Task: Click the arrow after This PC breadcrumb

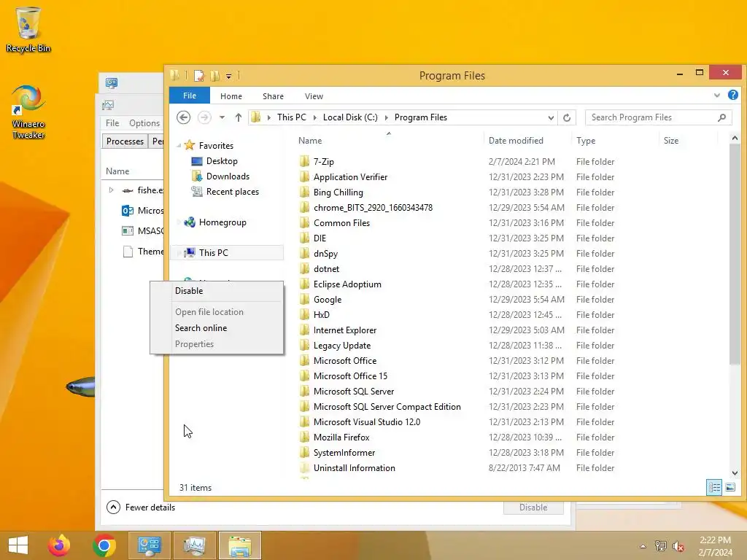Action: click(314, 117)
